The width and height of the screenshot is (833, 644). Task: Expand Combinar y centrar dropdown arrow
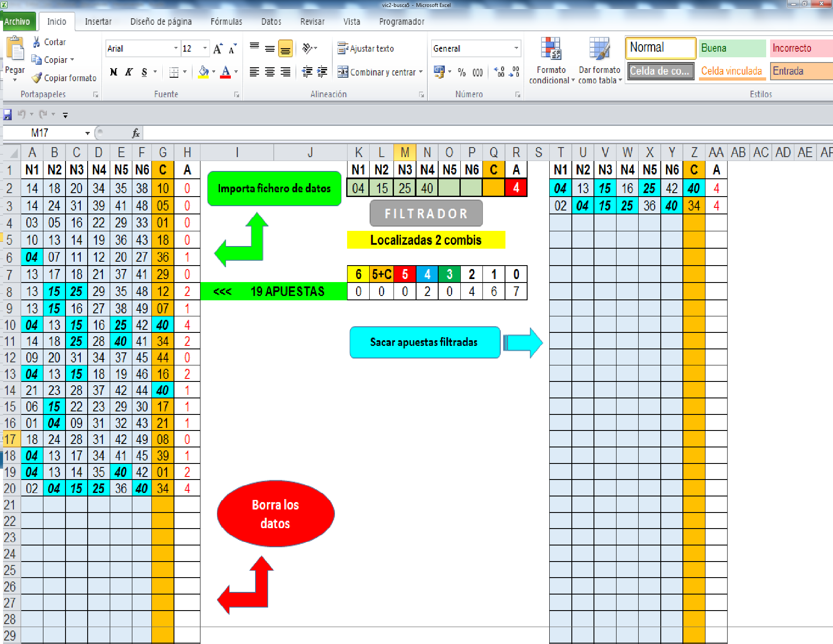(421, 72)
